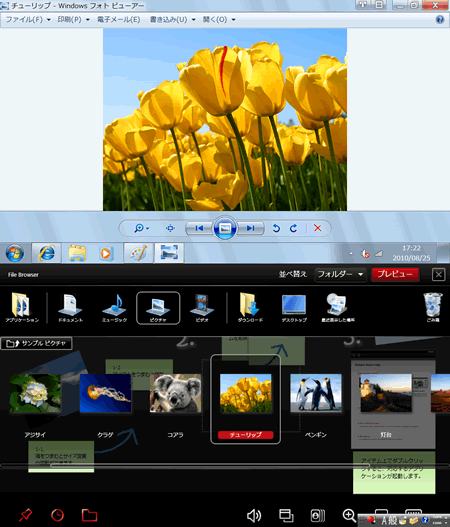Click the zoom-in magnifier icon at bottom
450x527 pixels.
pyautogui.click(x=349, y=515)
